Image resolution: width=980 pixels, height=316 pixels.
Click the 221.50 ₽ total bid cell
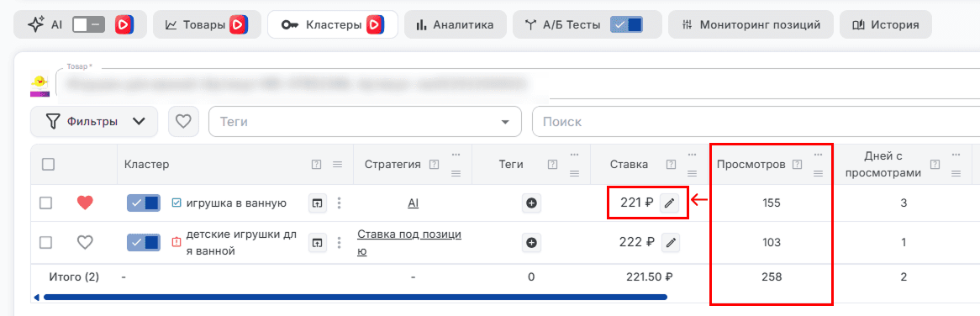click(650, 276)
